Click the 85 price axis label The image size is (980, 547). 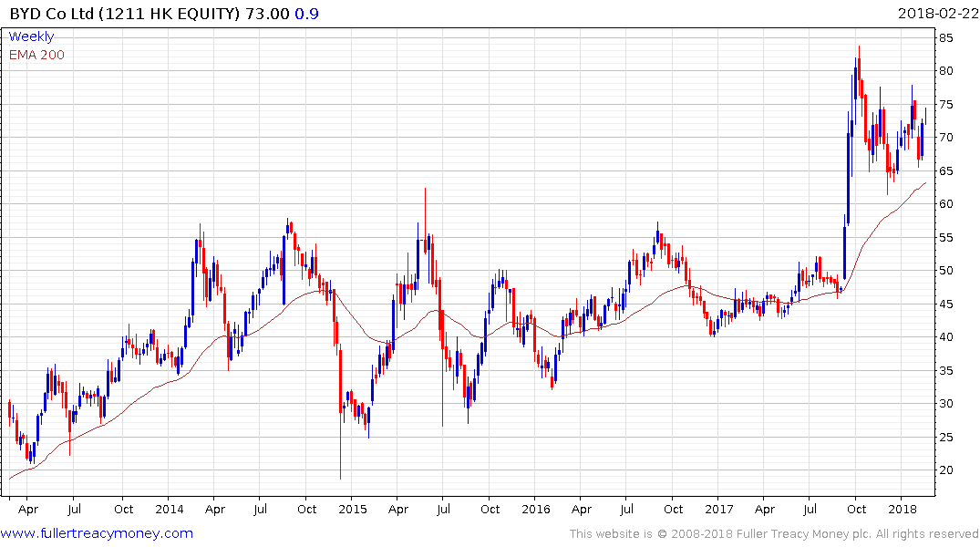[945, 38]
